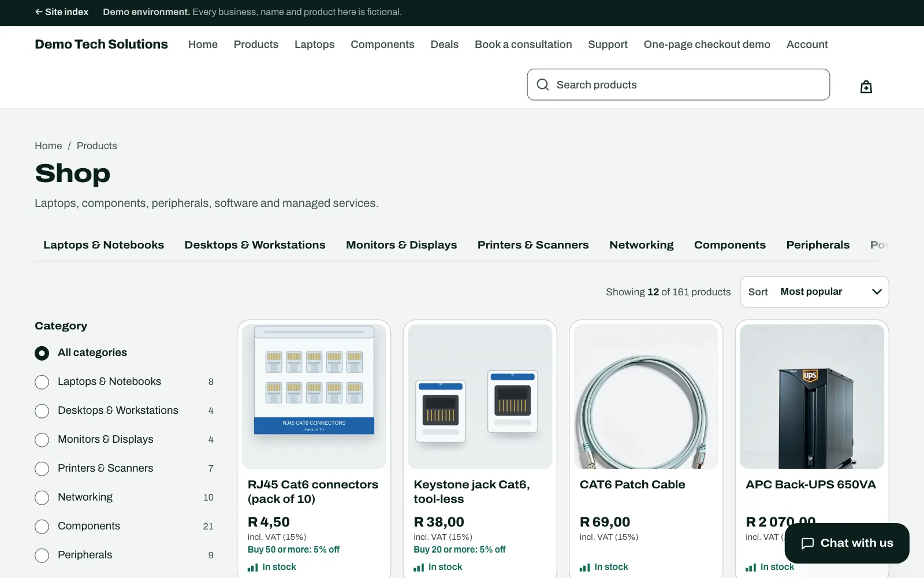
Task: Open Keystone jack Cat6, tool-less title
Action: (472, 492)
